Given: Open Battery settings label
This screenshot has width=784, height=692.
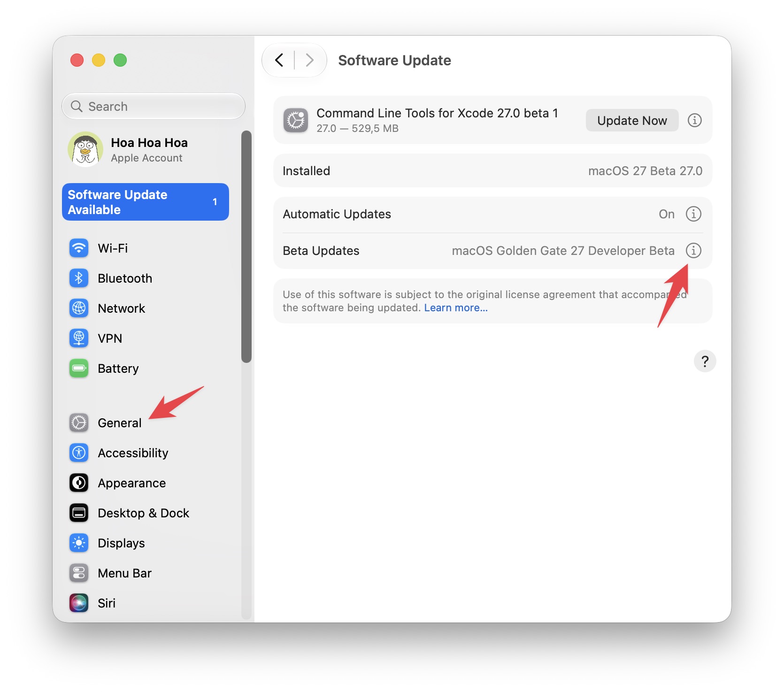Looking at the screenshot, I should point(118,368).
